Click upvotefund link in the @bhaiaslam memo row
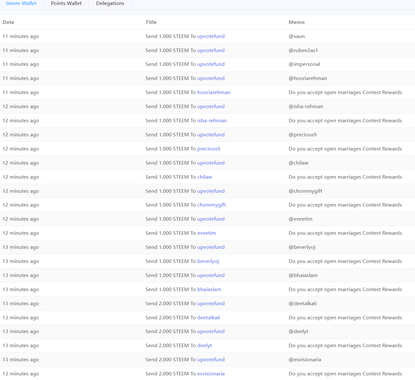The height and width of the screenshot is (380, 415). pos(211,275)
